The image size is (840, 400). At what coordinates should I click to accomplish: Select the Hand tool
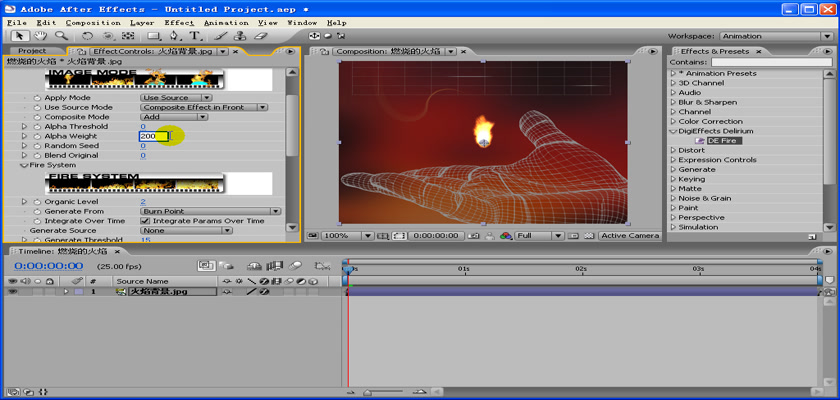(40, 36)
